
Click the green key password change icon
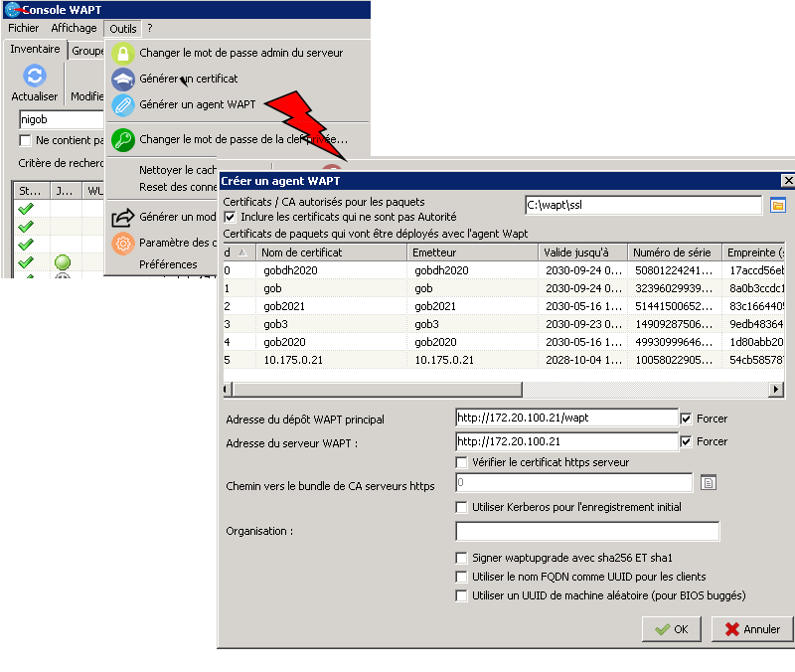[x=122, y=140]
